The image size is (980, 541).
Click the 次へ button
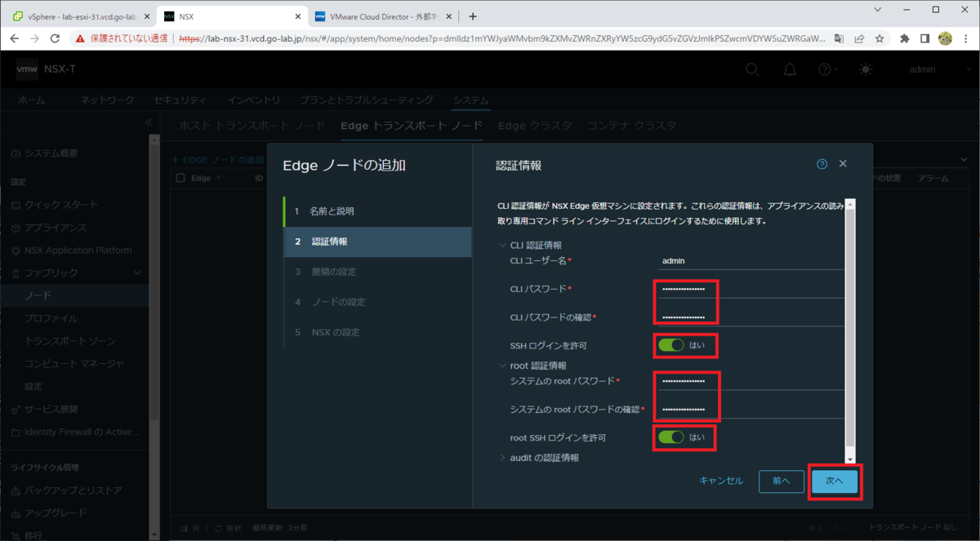[835, 481]
